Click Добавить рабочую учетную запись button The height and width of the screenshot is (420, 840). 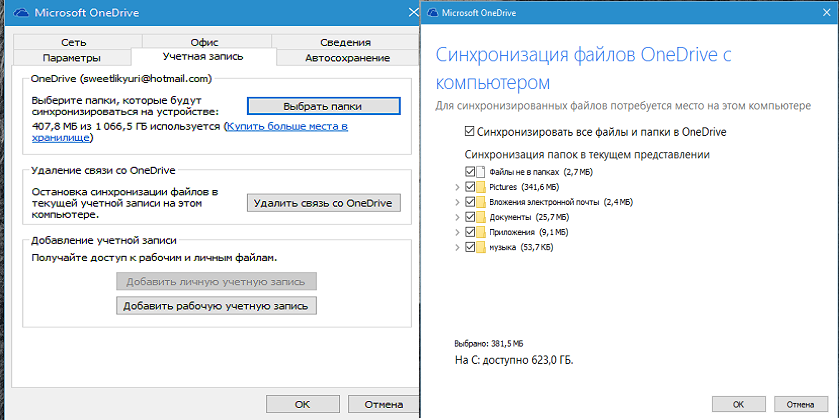(216, 306)
